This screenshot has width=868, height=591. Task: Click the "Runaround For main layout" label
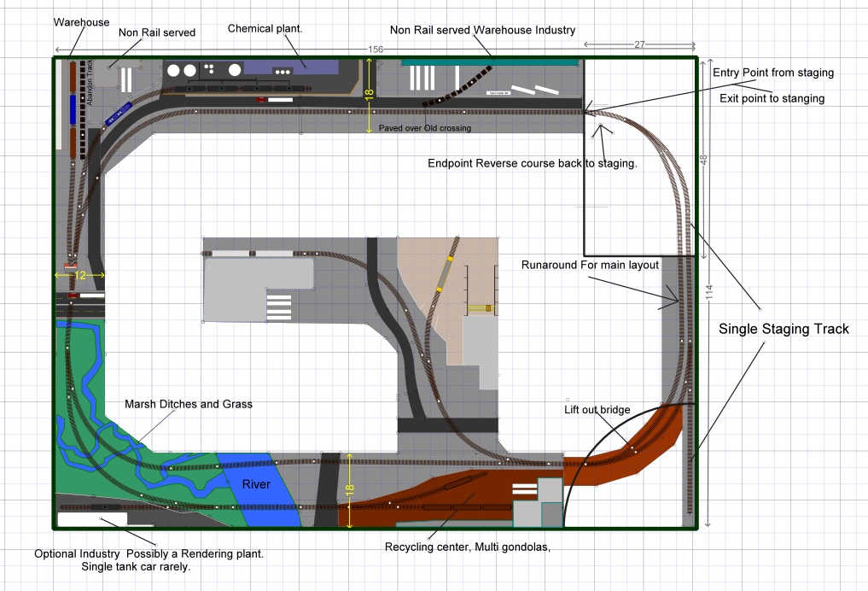(590, 265)
